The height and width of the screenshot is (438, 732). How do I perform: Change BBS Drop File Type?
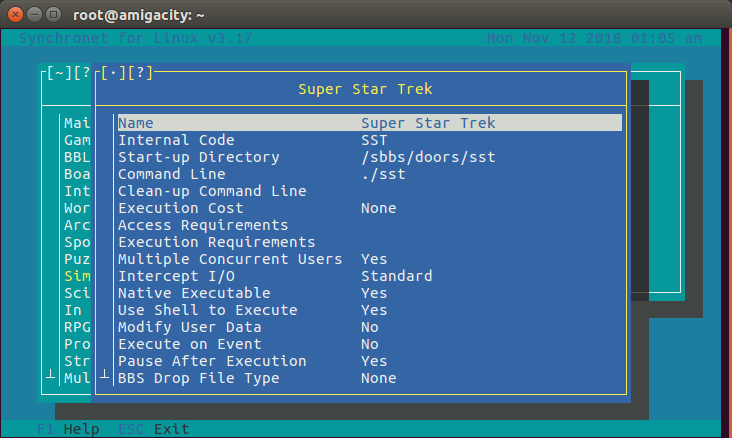tap(369, 378)
